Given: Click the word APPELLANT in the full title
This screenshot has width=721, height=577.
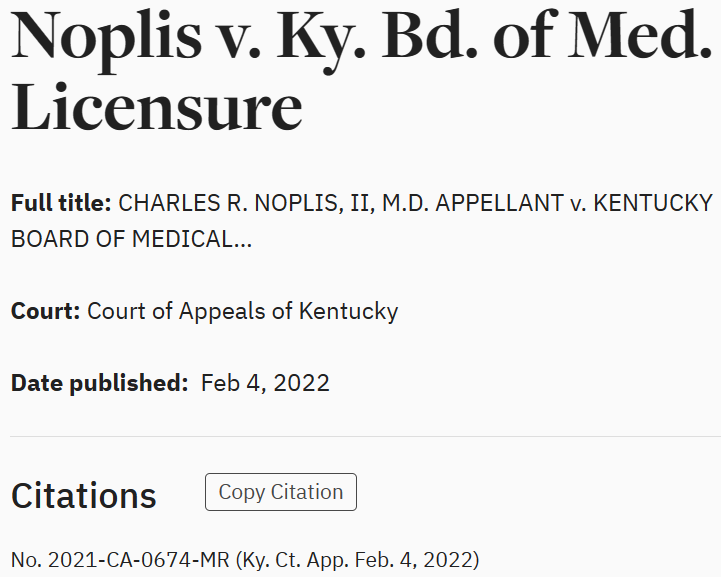Looking at the screenshot, I should 500,203.
